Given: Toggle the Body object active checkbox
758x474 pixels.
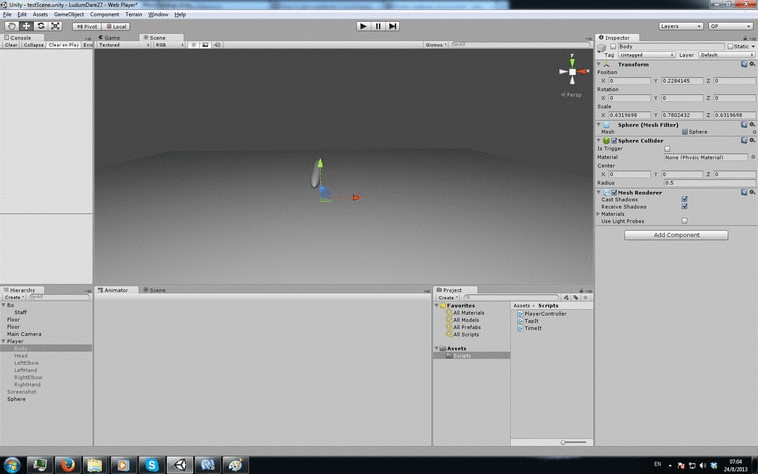Looking at the screenshot, I should pos(613,46).
